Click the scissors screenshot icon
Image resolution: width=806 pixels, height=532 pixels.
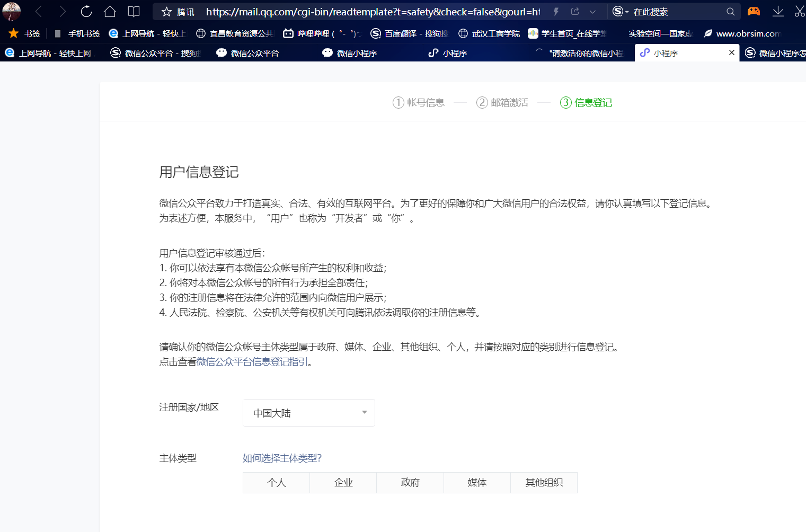(800, 12)
